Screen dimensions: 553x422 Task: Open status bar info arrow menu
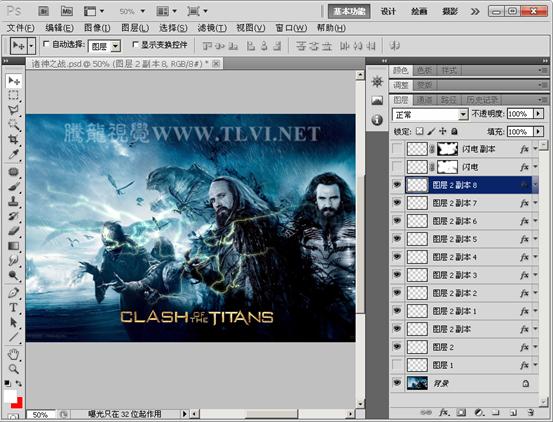click(x=184, y=414)
